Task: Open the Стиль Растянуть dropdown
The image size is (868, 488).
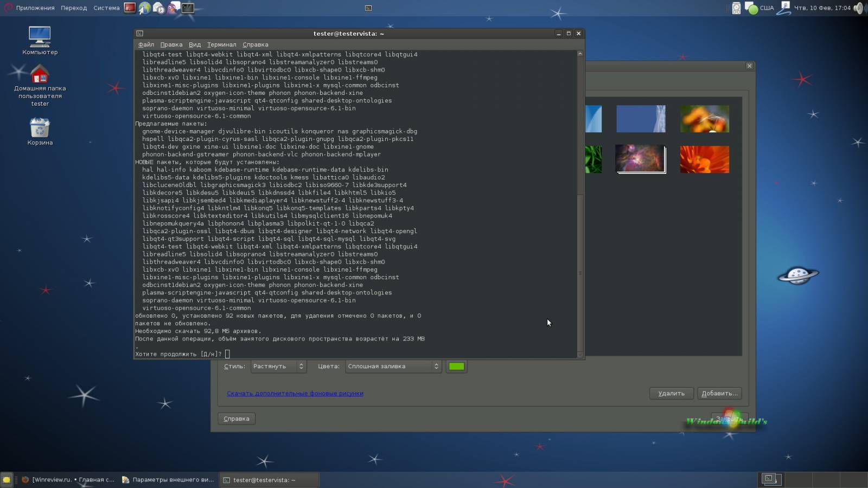Action: click(x=278, y=367)
